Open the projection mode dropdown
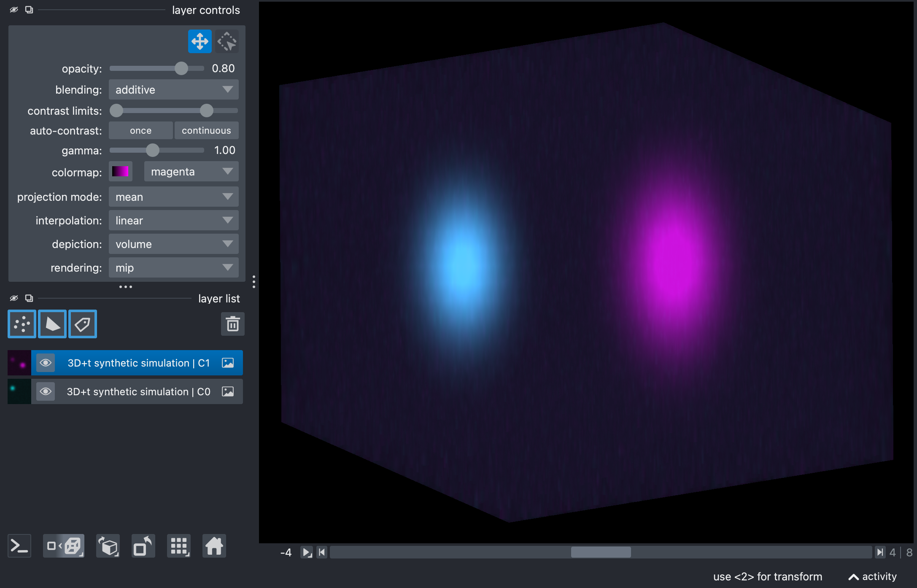Viewport: 917px width, 588px height. click(174, 197)
